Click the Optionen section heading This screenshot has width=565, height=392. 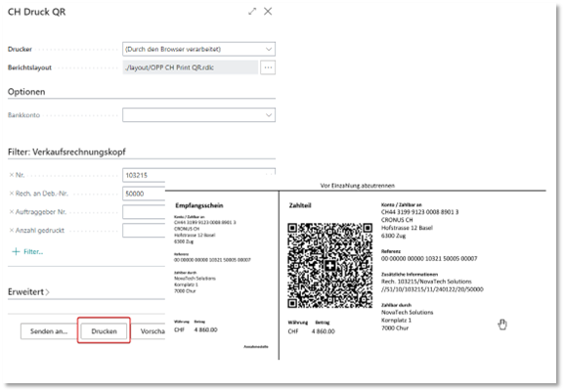(x=26, y=92)
